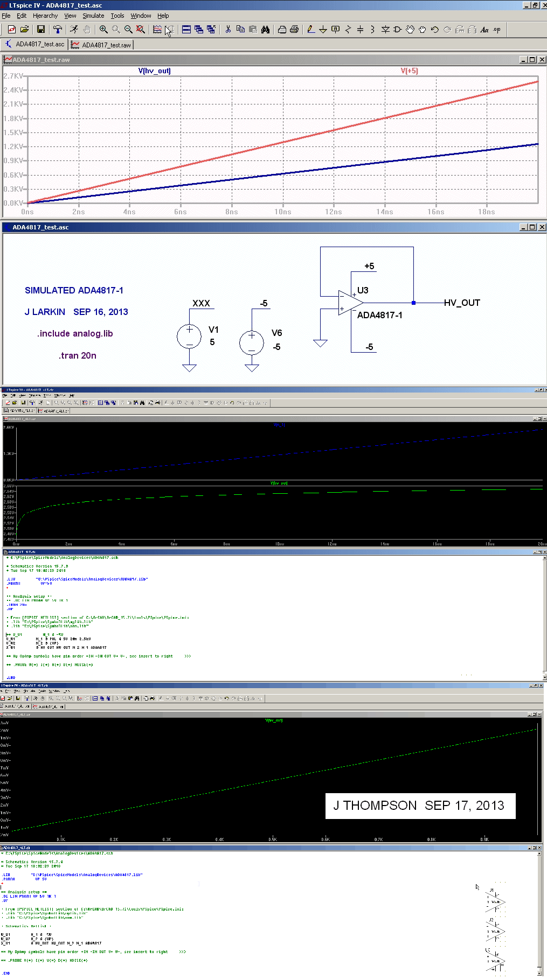Click the Print icon

(x=294, y=30)
